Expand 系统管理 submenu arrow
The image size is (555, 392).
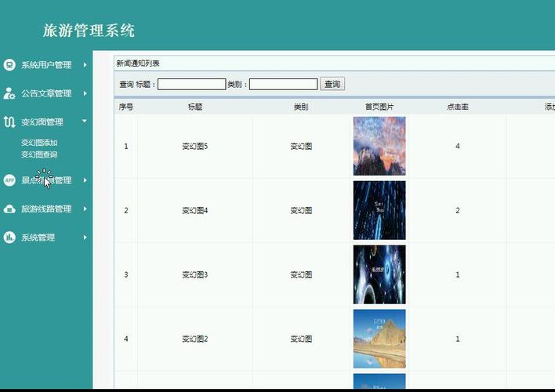[85, 238]
